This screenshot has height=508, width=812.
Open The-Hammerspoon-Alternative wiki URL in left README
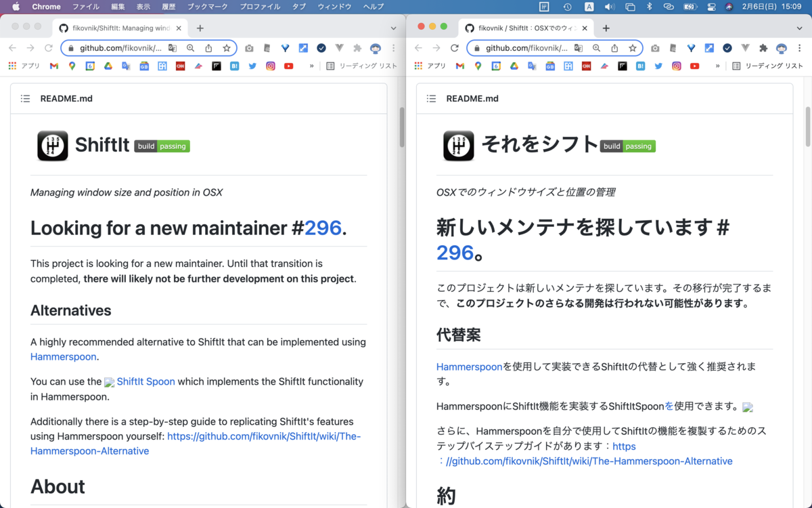point(196,444)
